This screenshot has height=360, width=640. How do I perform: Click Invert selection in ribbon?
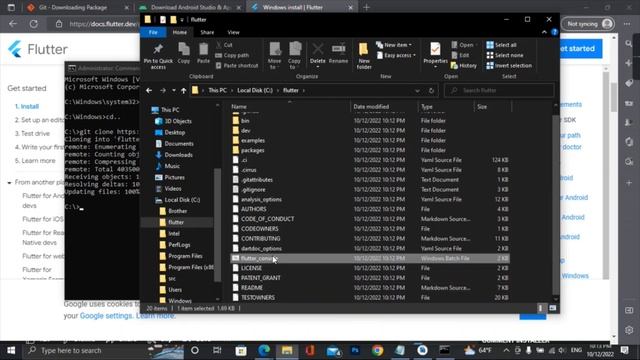pos(509,65)
